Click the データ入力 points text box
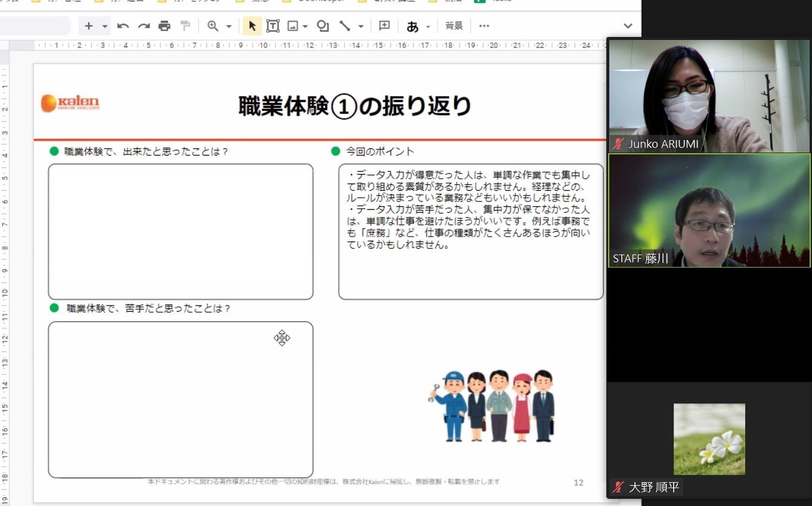 (x=471, y=231)
